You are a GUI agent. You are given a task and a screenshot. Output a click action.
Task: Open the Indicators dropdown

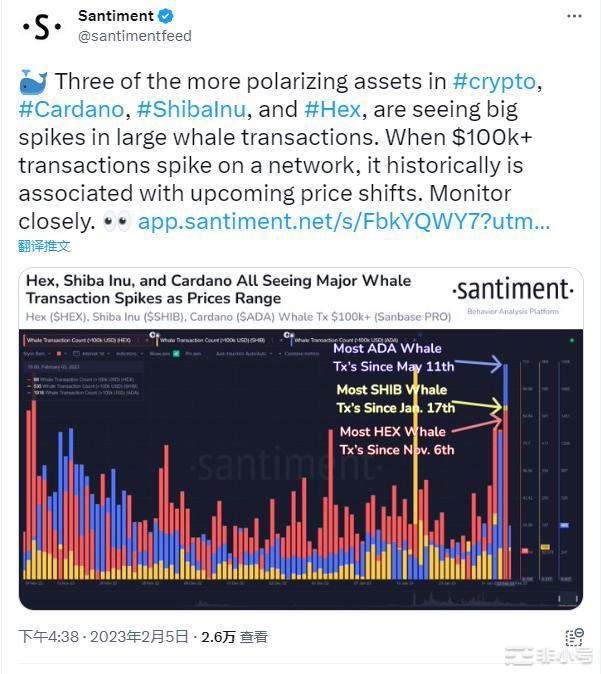pos(125,354)
